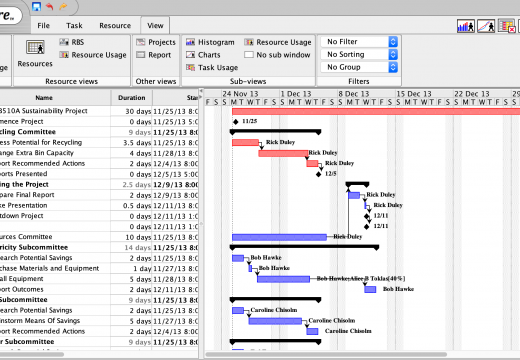This screenshot has height=360, width=520.
Task: Select the View ribbon tab
Action: click(155, 26)
